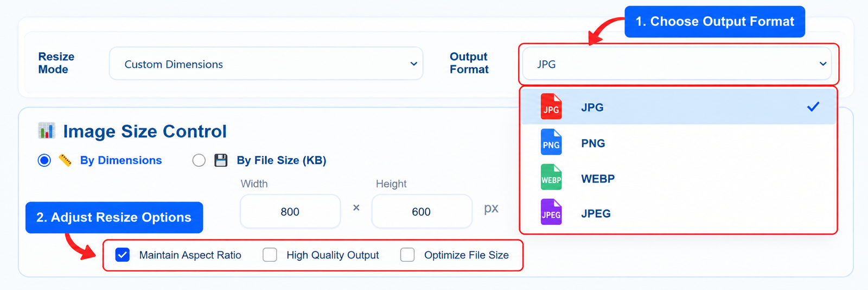This screenshot has height=290, width=868.
Task: Choose JPEG from the format list
Action: (x=678, y=213)
